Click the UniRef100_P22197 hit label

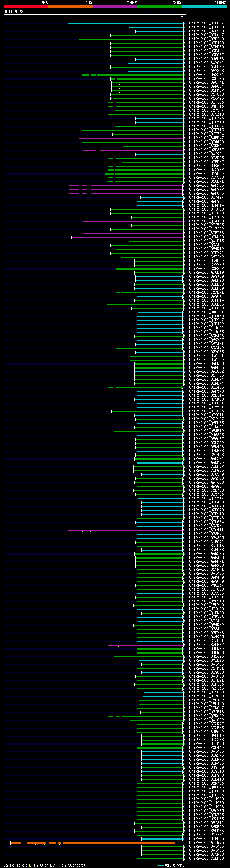[x=206, y=419]
